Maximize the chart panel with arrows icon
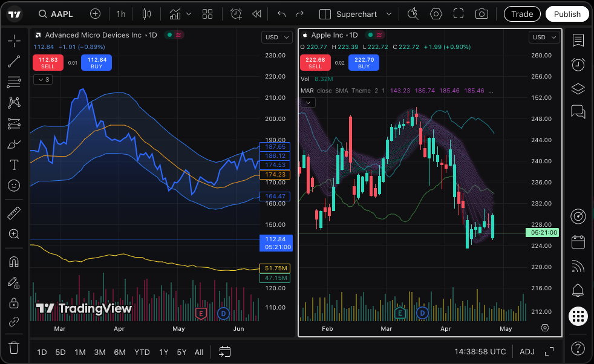This screenshot has width=594, height=364. pyautogui.click(x=549, y=352)
